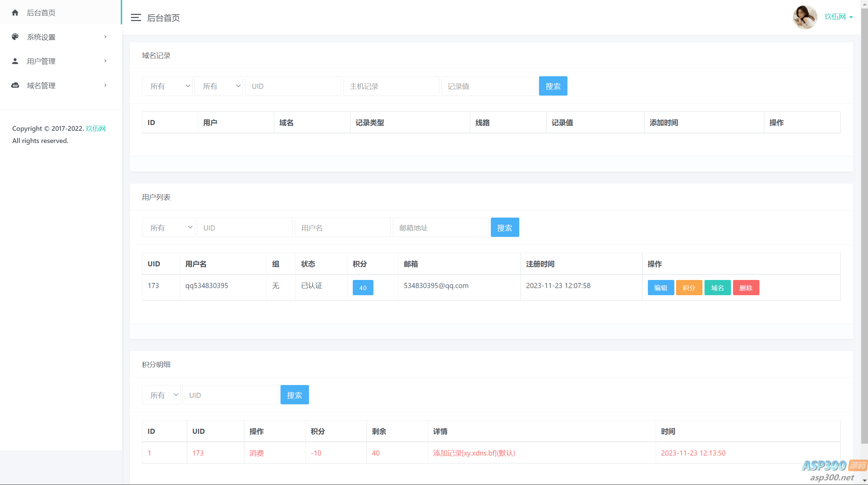Click the home icon in sidebar
This screenshot has height=485, width=868.
15,13
